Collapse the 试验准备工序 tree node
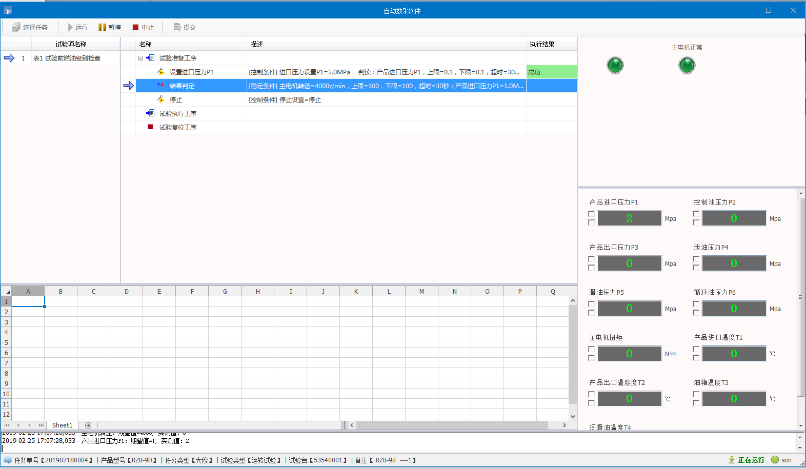Screen dimensions: 806x469 pos(140,58)
